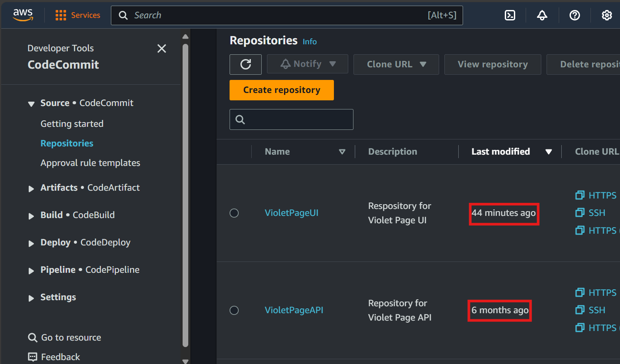620x364 pixels.
Task: Click the repositories filter search field
Action: 298,119
